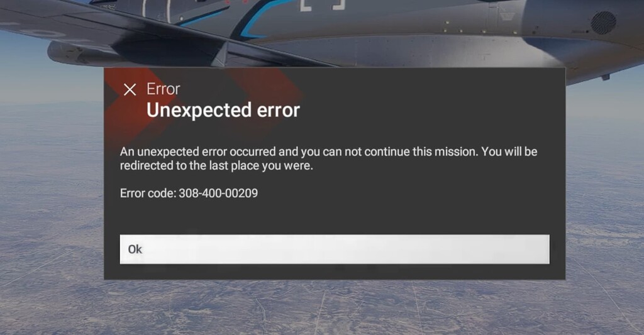Image resolution: width=644 pixels, height=335 pixels.
Task: Click the words "Error code:" in the dialog
Action: point(148,193)
